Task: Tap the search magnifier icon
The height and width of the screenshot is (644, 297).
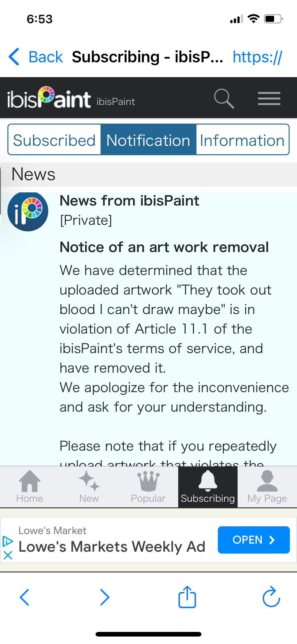Action: pyautogui.click(x=224, y=99)
